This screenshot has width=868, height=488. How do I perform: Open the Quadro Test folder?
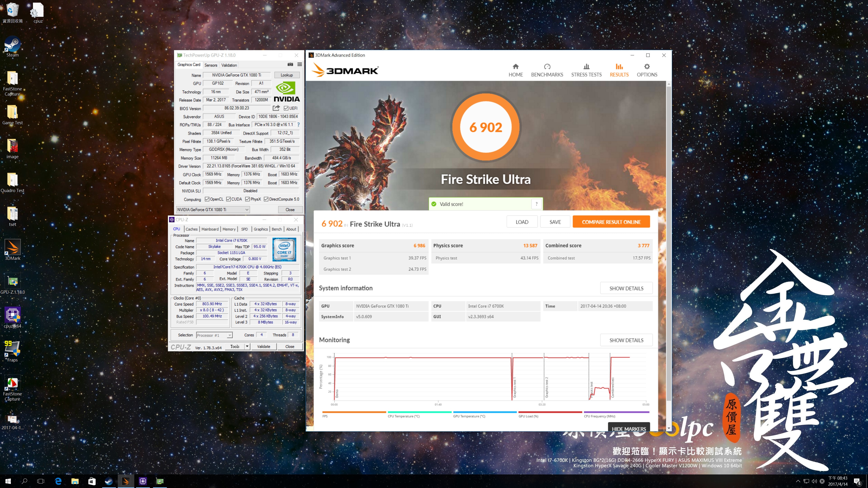click(12, 182)
